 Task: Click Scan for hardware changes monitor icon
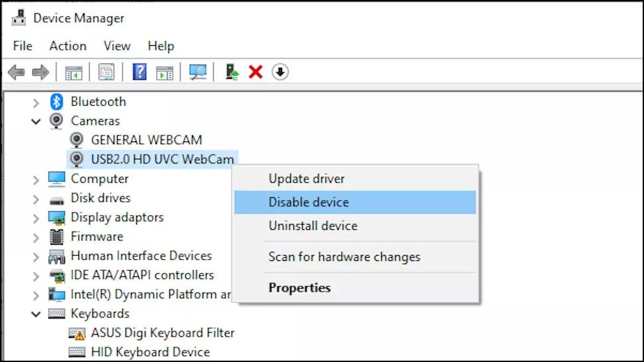[x=198, y=72]
